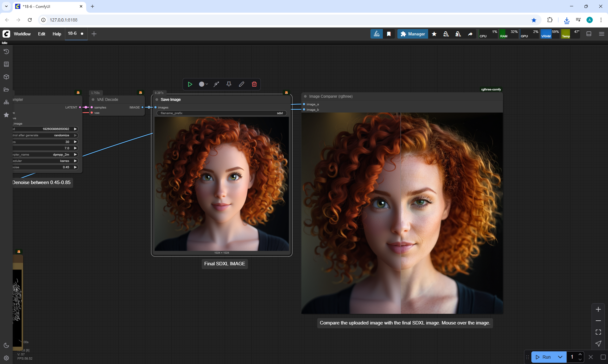Open the sampler_name dpmpp_2m dropdown arrow

pos(75,155)
